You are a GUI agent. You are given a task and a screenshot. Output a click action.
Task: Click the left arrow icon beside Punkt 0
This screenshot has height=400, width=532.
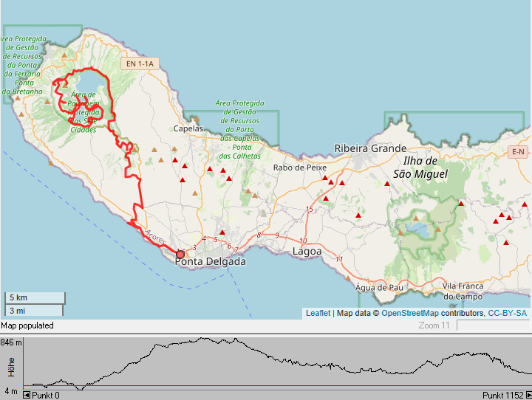pos(27,395)
